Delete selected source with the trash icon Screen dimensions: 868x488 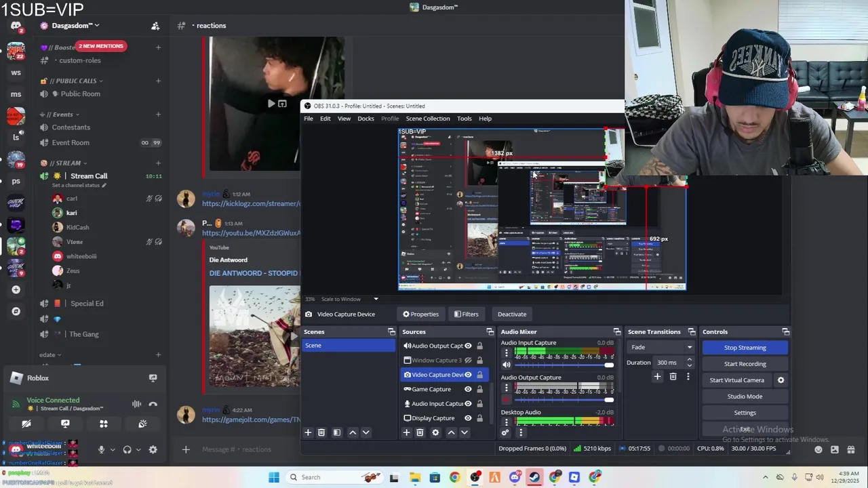pyautogui.click(x=420, y=432)
